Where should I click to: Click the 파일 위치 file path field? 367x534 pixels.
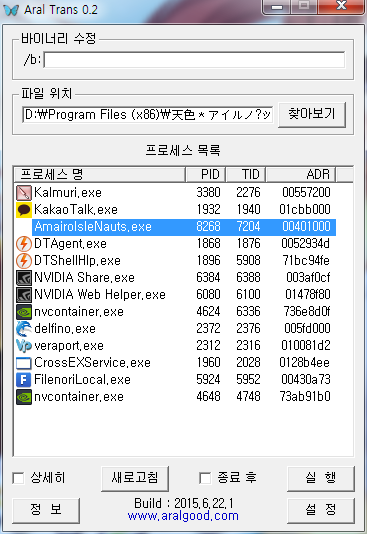pos(147,115)
